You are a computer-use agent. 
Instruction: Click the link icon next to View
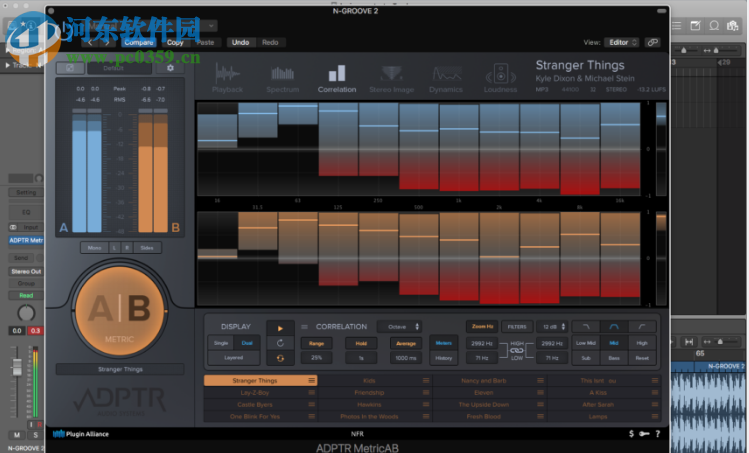[x=653, y=43]
